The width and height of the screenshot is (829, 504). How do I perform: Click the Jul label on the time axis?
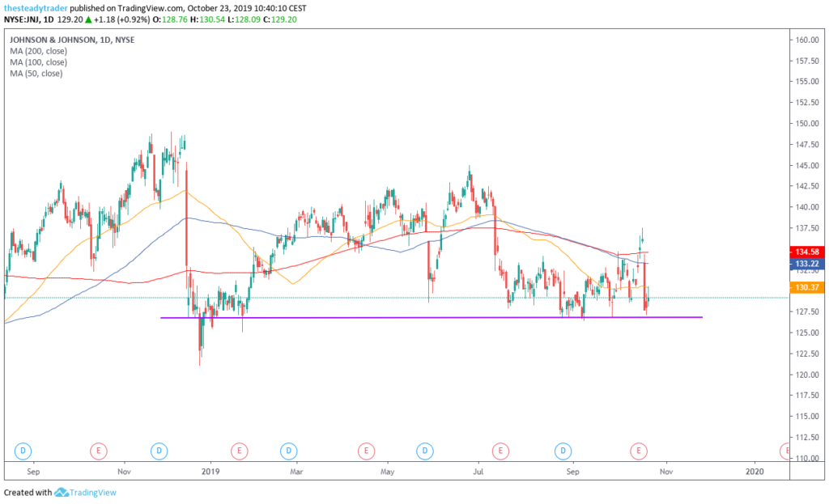click(x=478, y=472)
